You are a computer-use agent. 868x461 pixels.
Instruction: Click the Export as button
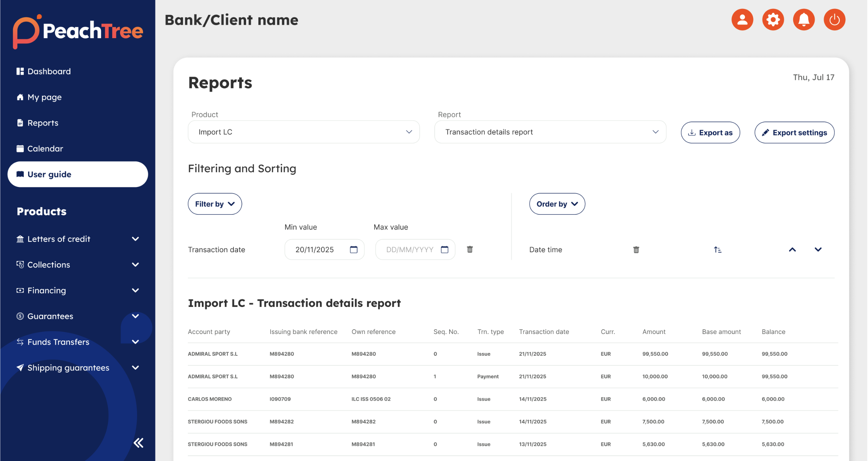point(710,133)
